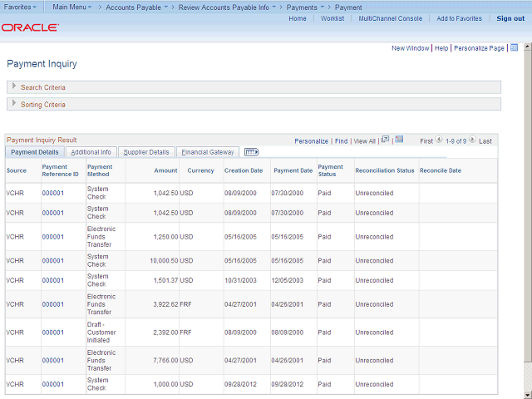Image resolution: width=532 pixels, height=399 pixels.
Task: Open the Main Menu dropdown
Action: point(71,7)
